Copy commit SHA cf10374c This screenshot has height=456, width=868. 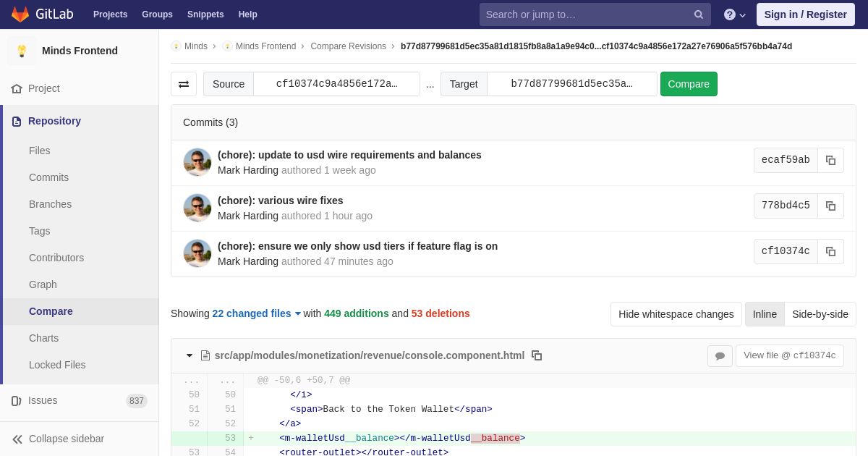tap(830, 251)
